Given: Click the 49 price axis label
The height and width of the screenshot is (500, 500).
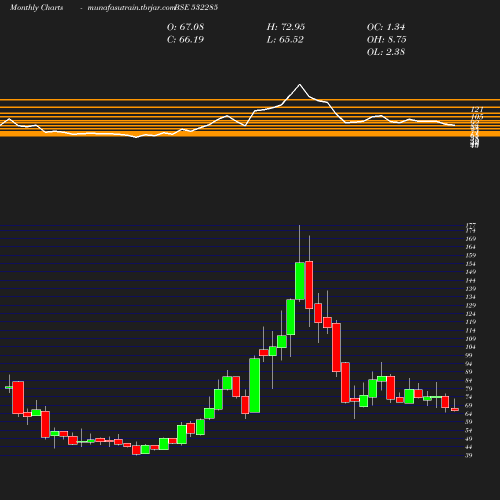Looking at the screenshot, I should point(469,439).
